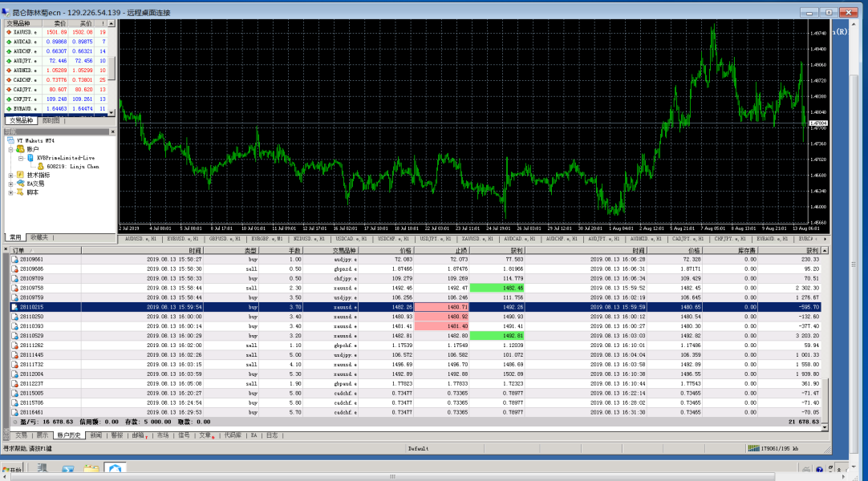Open the 新闻 news tab
This screenshot has width=868, height=481.
[95, 435]
